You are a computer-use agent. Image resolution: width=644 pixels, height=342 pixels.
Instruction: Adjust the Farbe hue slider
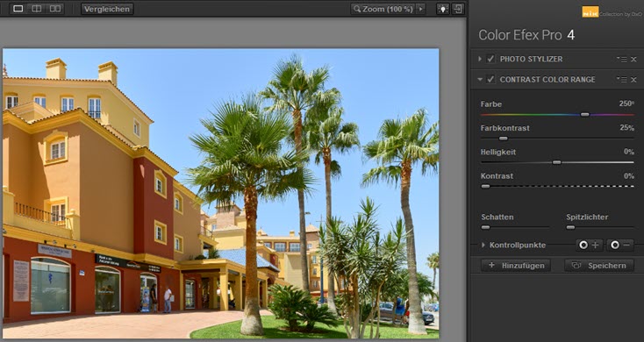(585, 115)
